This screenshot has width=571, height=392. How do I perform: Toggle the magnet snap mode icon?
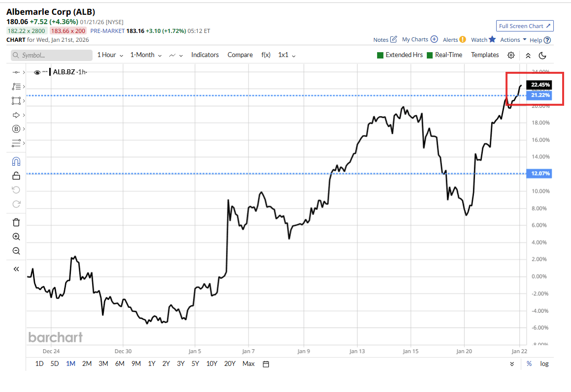point(16,161)
